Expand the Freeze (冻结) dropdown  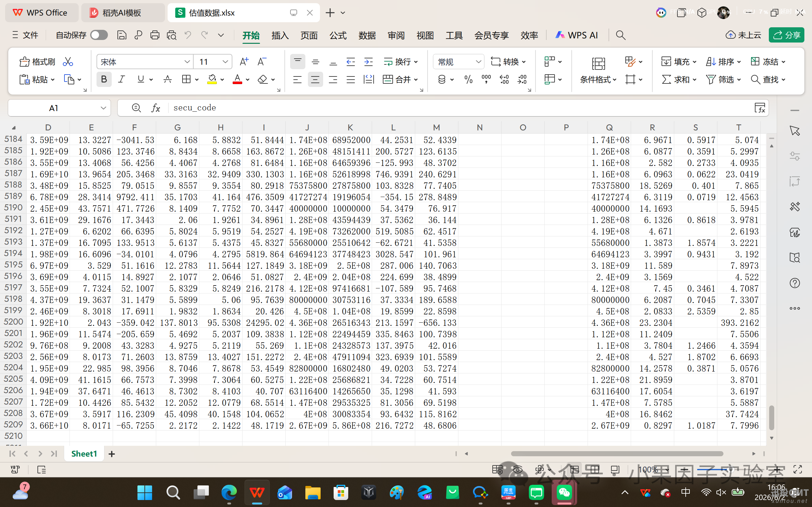[x=783, y=62]
